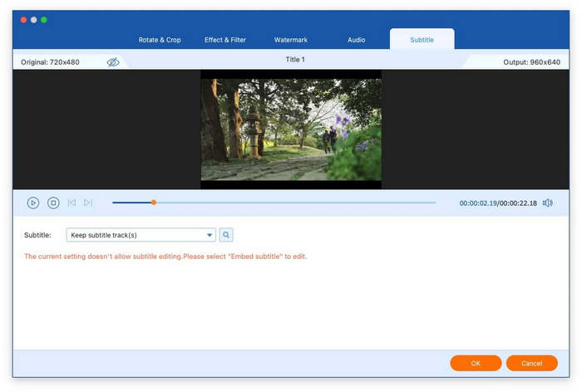Go to the Watermark tab
This screenshot has width=582, height=392.
pos(289,40)
